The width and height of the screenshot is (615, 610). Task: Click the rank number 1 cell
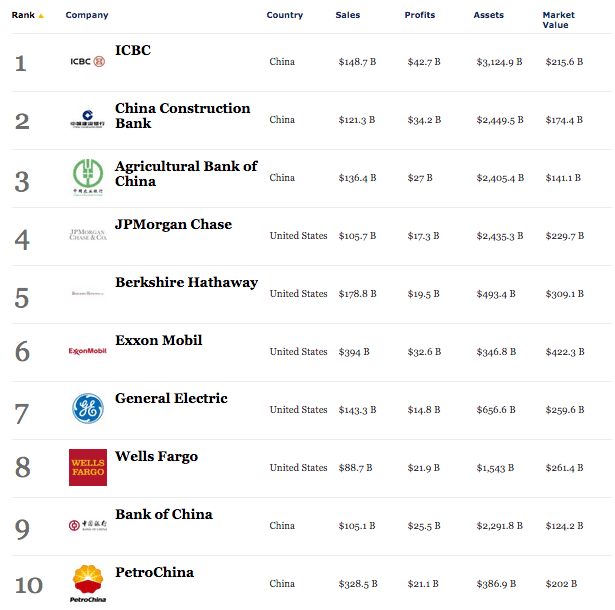click(21, 64)
